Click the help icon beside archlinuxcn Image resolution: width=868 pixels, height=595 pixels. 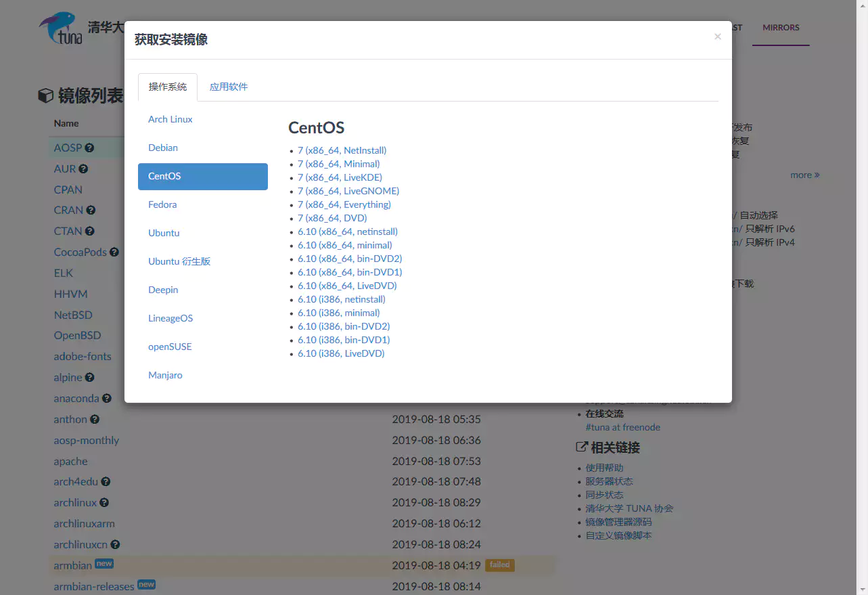[114, 544]
